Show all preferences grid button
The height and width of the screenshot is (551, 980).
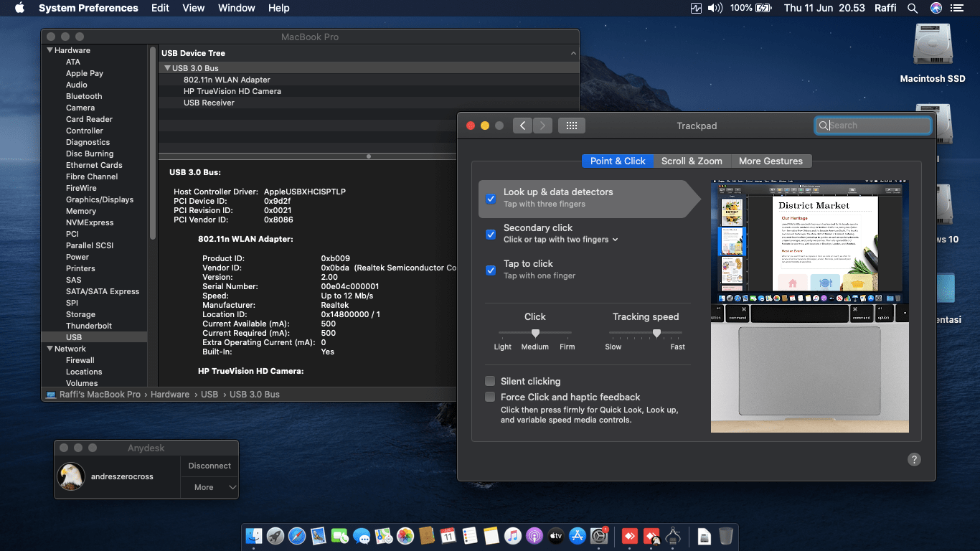pos(572,126)
